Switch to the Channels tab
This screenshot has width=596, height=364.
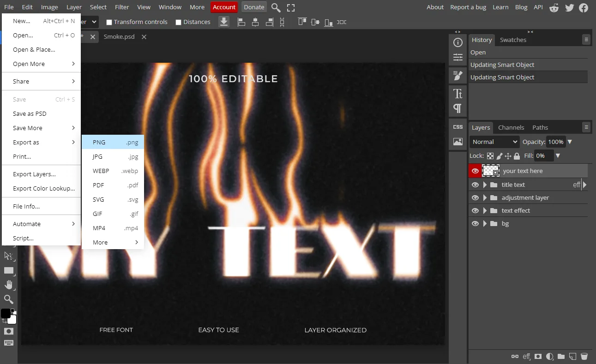(511, 127)
